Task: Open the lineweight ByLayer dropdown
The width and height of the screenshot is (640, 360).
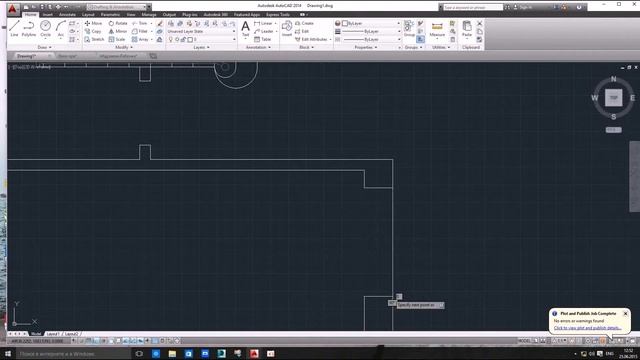Action: 371,31
